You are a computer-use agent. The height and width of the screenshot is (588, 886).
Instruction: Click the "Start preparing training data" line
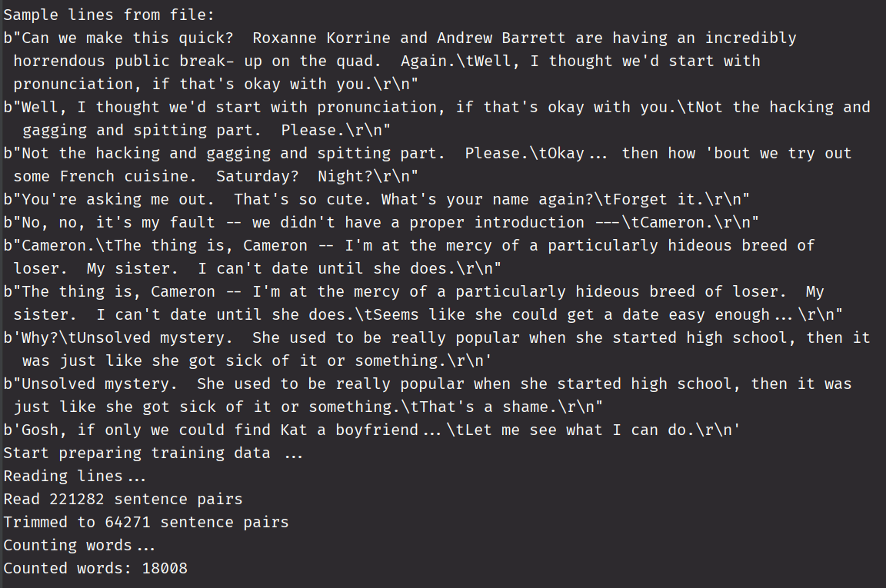(x=137, y=453)
